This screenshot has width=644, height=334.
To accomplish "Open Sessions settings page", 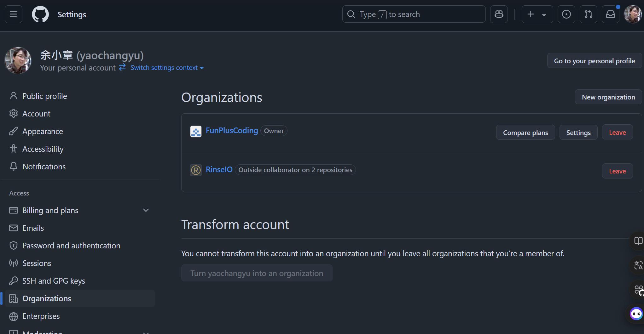I will point(79,263).
